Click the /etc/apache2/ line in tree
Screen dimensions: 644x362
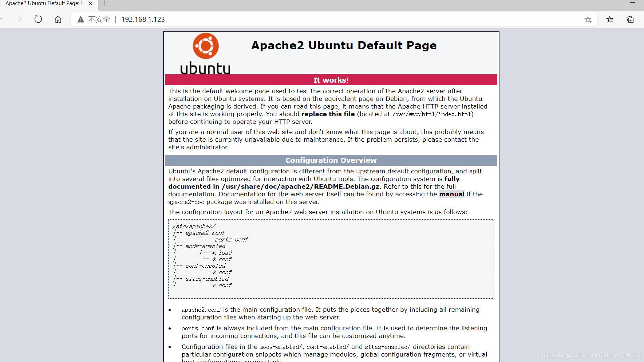coord(194,227)
